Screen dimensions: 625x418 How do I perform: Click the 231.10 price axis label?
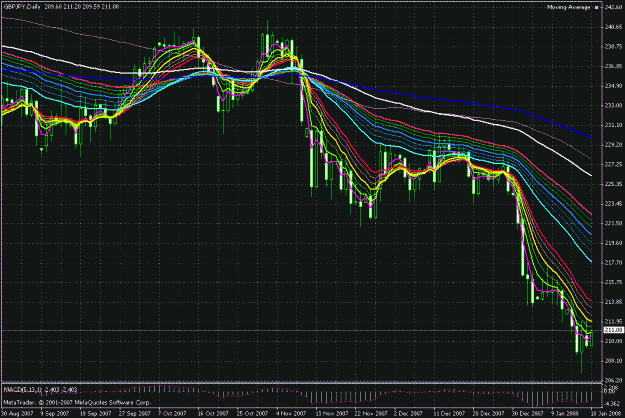point(615,125)
